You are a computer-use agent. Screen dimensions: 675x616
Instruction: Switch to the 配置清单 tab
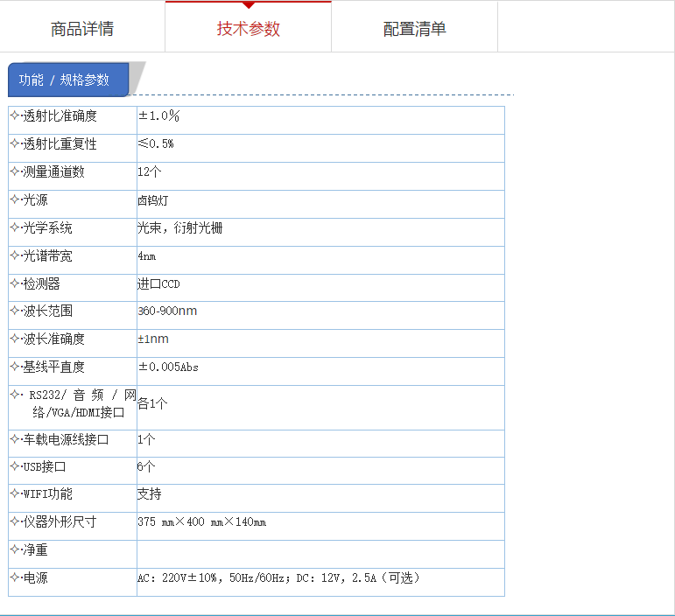coord(415,29)
